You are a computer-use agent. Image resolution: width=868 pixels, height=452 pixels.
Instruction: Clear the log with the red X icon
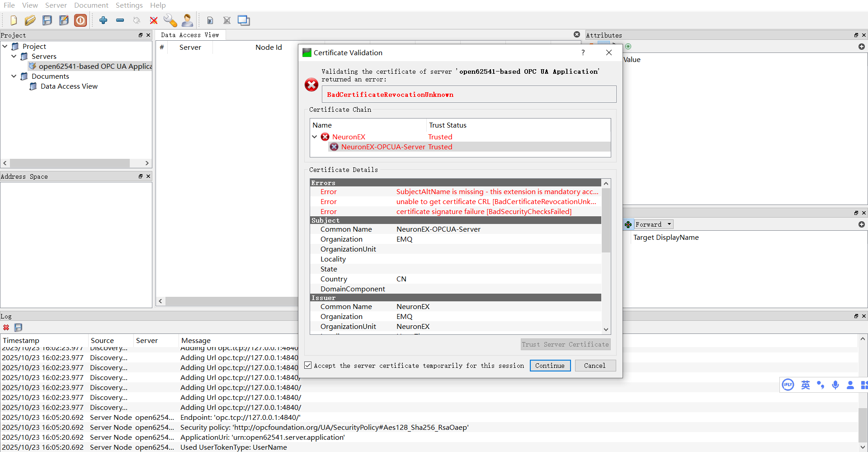coord(6,327)
